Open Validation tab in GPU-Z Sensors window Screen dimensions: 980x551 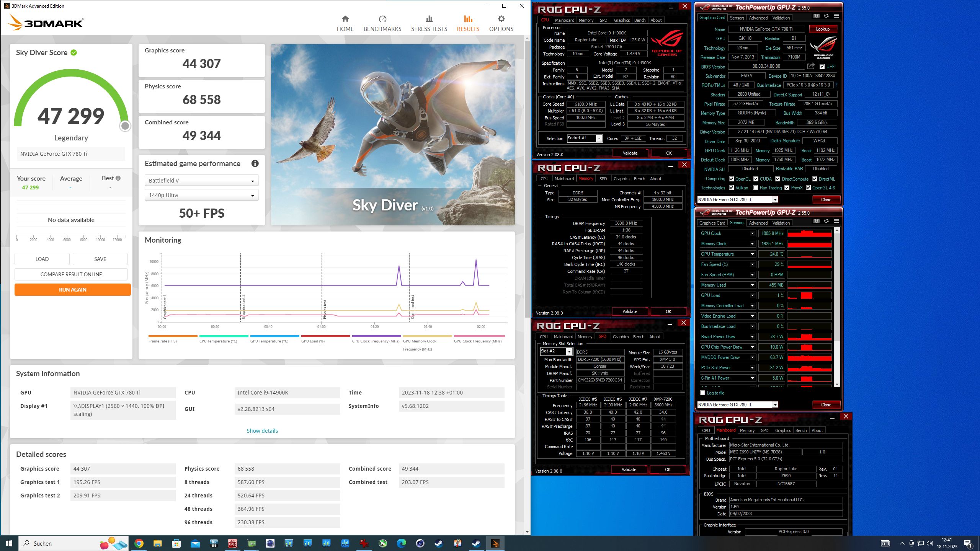pos(781,223)
